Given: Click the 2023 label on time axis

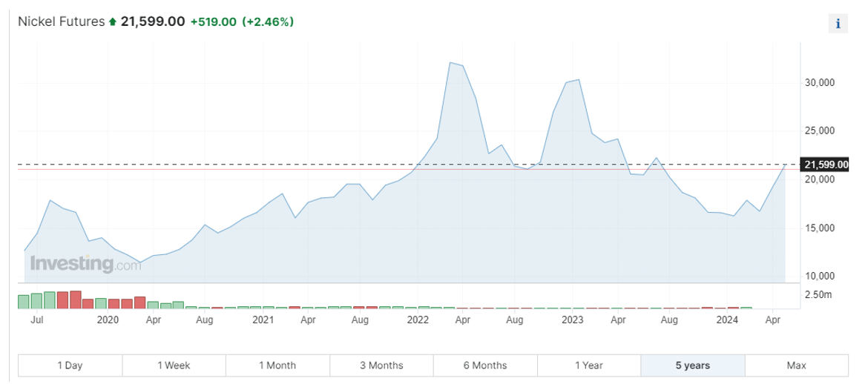Looking at the screenshot, I should coord(572,320).
